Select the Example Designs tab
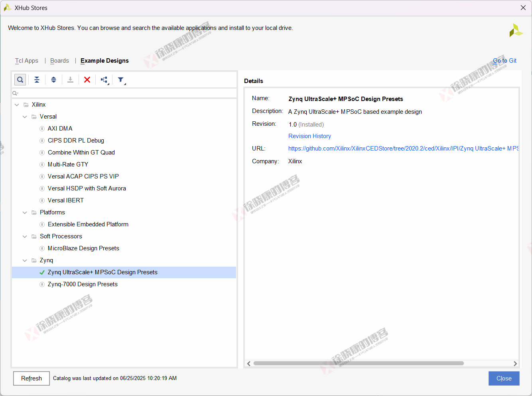Viewport: 532px width, 396px height. [104, 61]
